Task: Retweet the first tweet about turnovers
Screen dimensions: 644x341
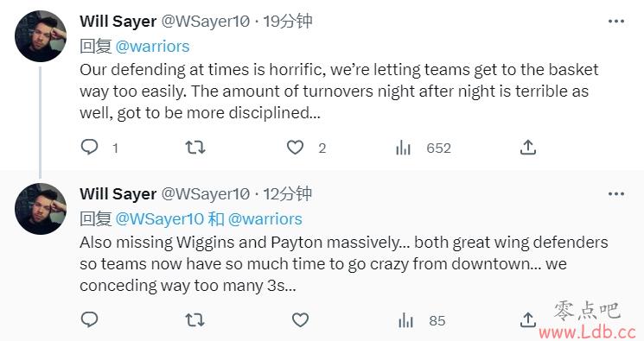Action: [195, 147]
